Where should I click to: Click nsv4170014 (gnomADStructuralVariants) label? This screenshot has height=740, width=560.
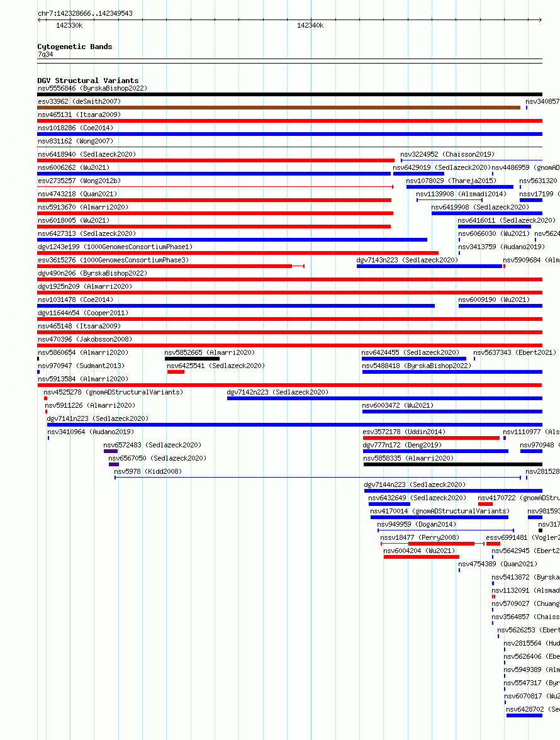pos(440,511)
